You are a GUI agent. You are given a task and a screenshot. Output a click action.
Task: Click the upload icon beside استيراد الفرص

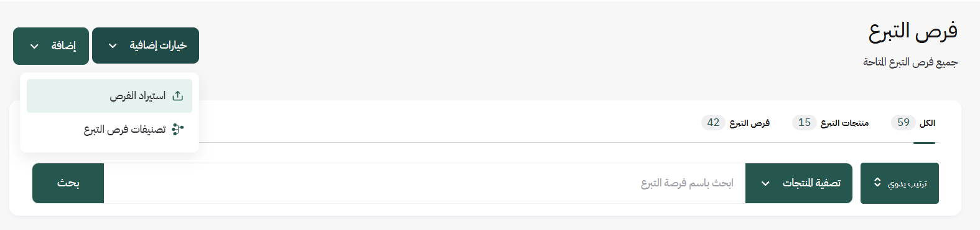tap(178, 95)
